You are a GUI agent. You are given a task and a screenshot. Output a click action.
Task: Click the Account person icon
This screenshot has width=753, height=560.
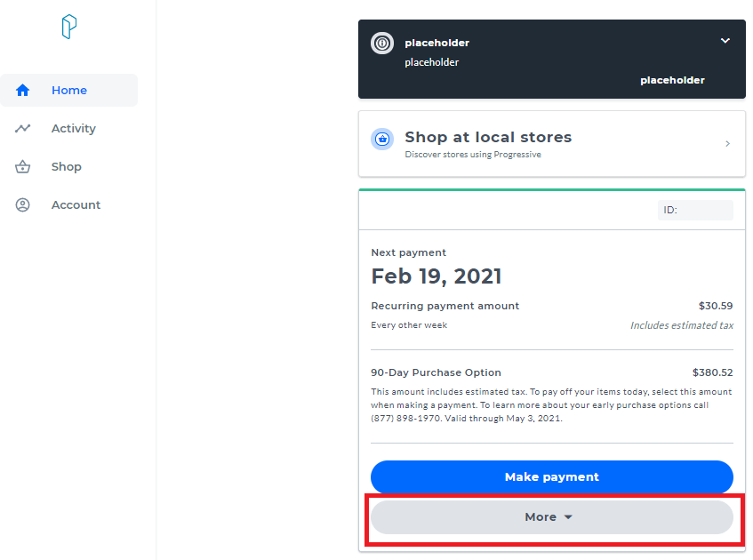coord(23,205)
